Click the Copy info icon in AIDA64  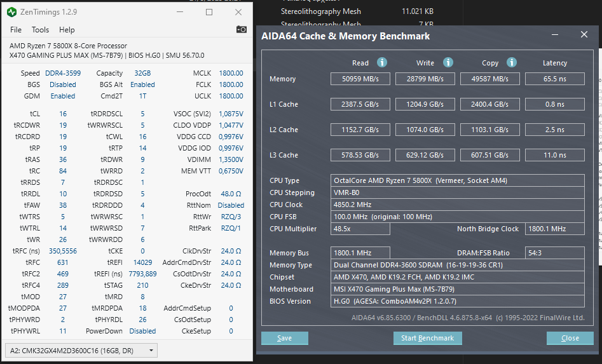(511, 62)
